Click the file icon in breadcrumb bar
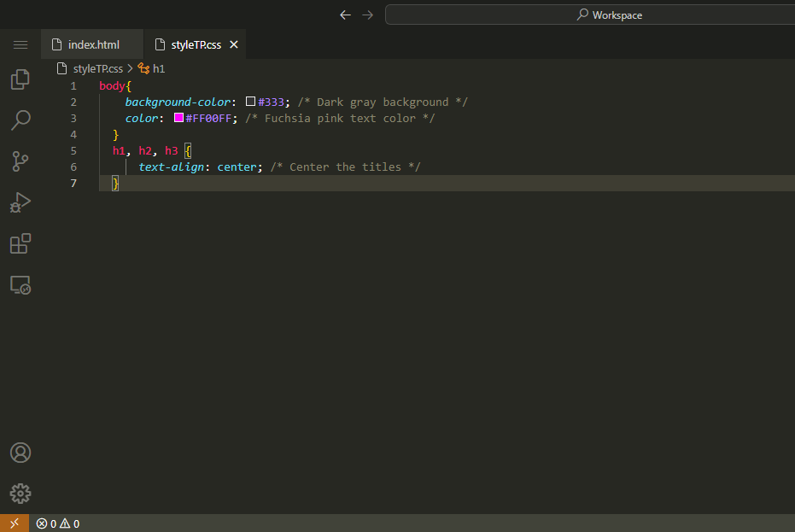Screen dimensions: 795x532 coord(61,68)
